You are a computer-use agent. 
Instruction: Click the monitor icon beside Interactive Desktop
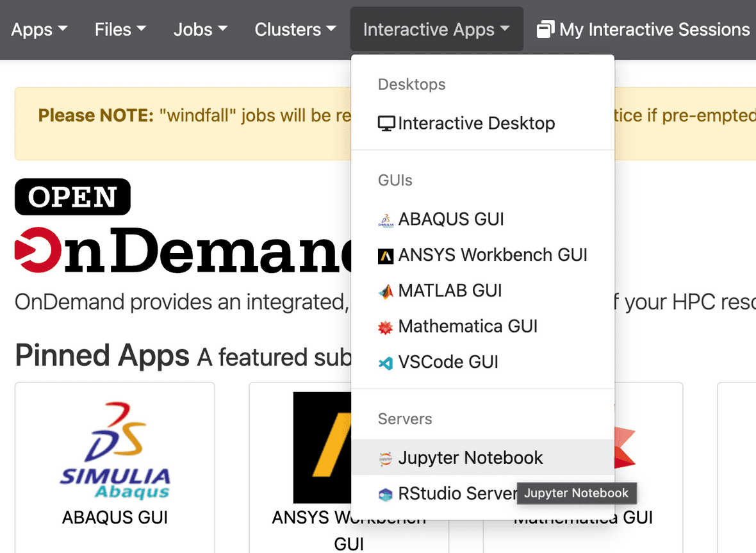(386, 124)
